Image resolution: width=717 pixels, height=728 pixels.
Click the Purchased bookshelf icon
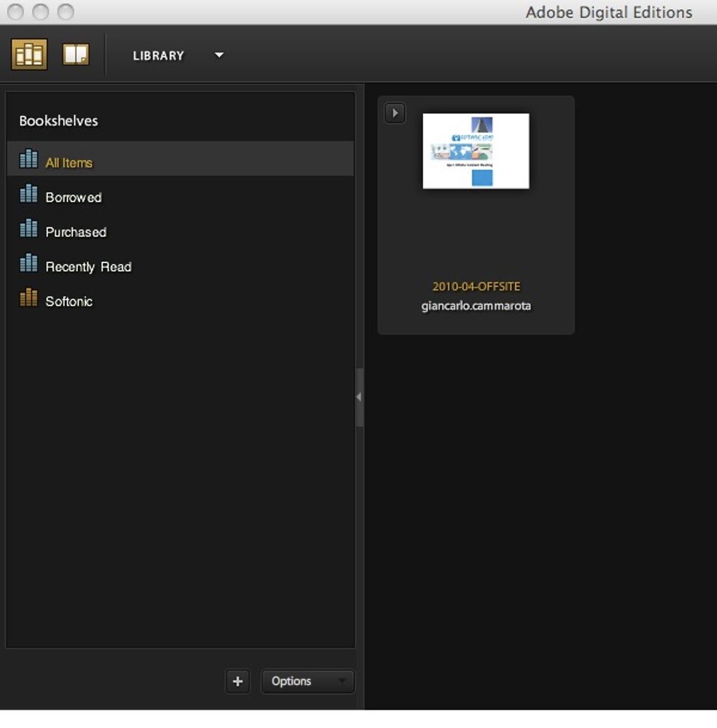tap(29, 228)
